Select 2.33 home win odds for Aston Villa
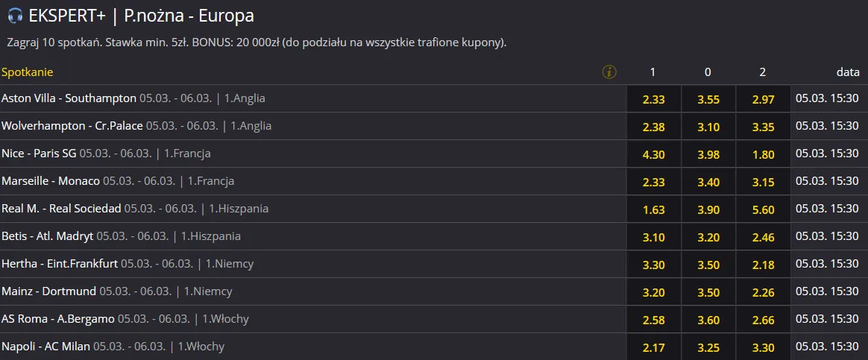868x360 pixels. click(x=653, y=99)
